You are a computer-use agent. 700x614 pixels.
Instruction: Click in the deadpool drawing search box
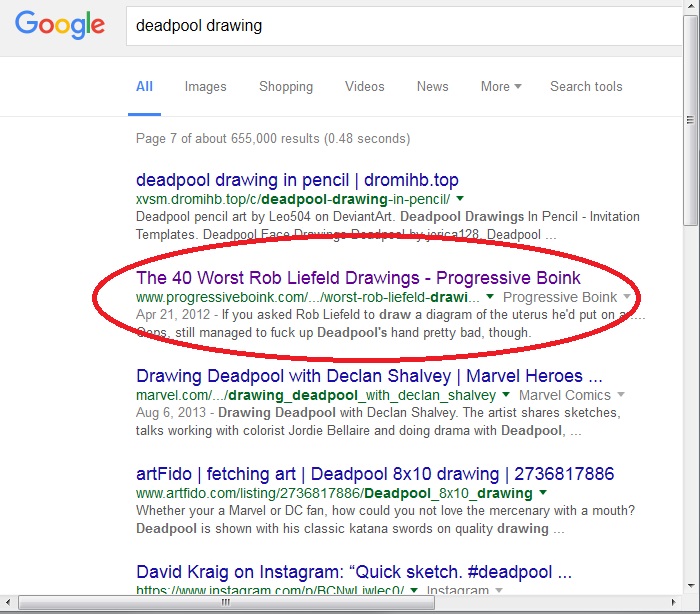pyautogui.click(x=400, y=25)
